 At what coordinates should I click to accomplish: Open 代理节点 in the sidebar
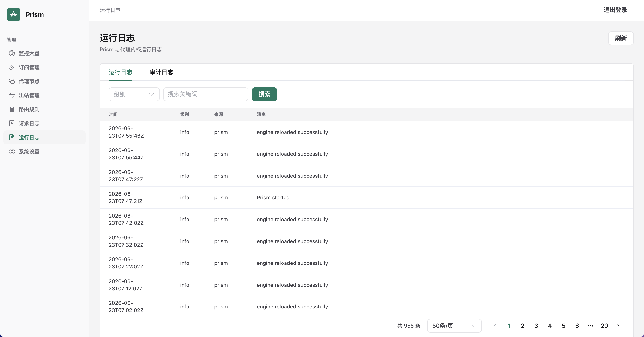pyautogui.click(x=45, y=81)
